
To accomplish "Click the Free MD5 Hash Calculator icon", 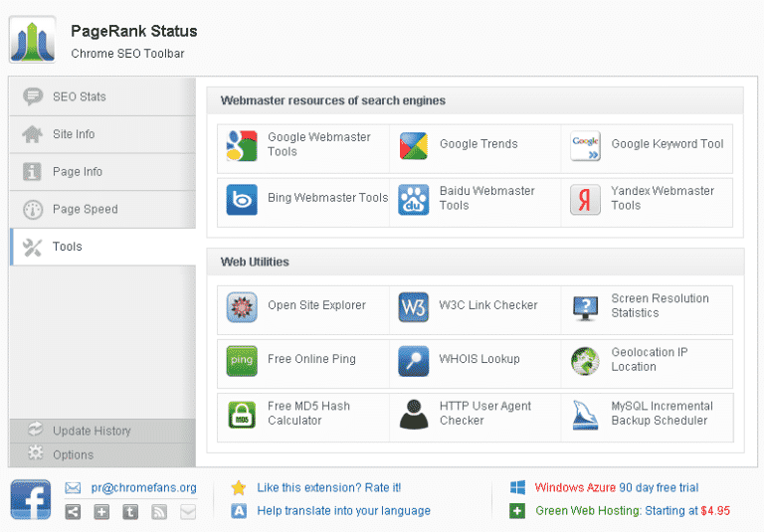I will pos(242,414).
